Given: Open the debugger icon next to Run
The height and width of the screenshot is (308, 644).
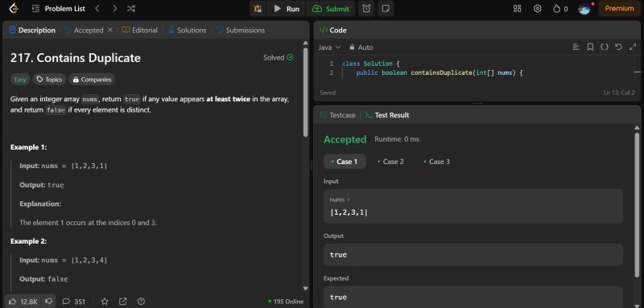Looking at the screenshot, I should coord(258,9).
